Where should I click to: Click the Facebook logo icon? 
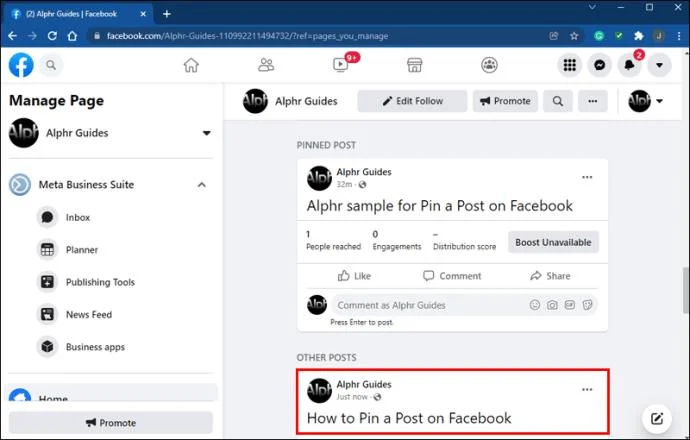tap(21, 65)
